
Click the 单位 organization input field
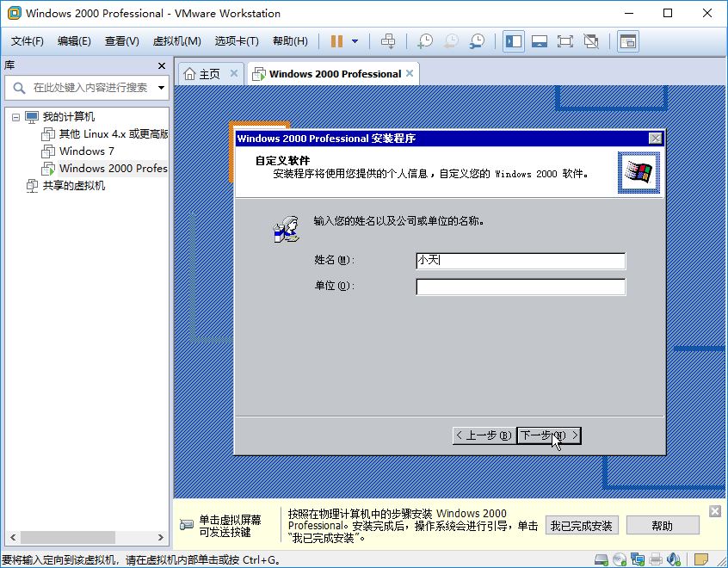(x=521, y=287)
